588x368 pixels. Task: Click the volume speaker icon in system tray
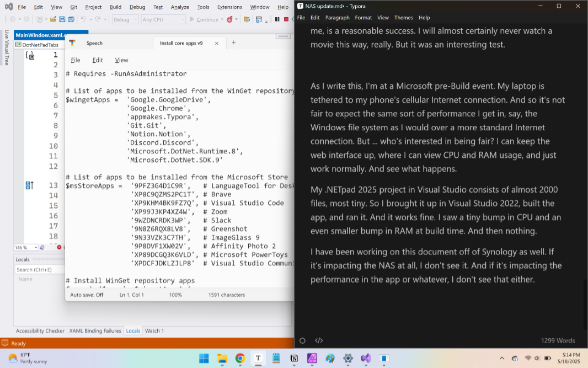click(537, 358)
